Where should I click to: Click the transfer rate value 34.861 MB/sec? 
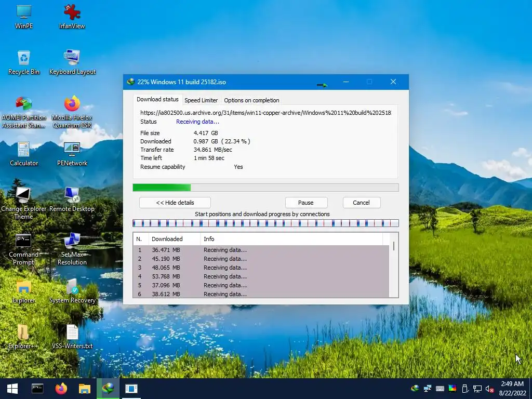click(212, 150)
